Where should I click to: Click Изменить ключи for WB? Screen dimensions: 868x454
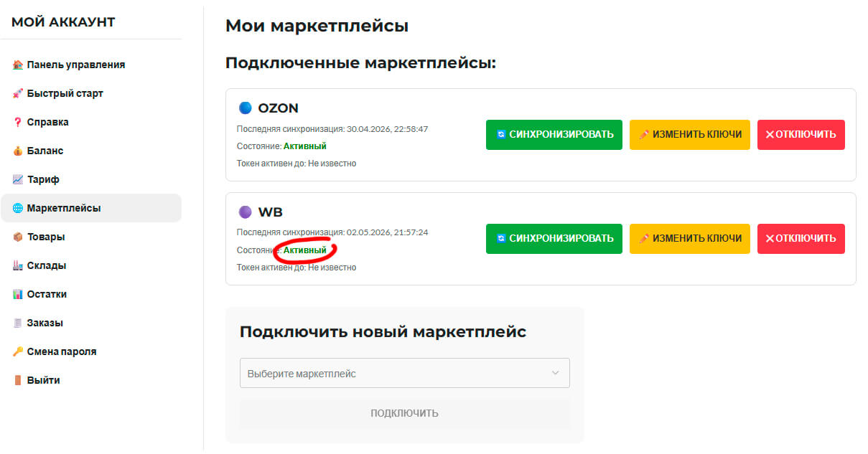[x=690, y=239]
